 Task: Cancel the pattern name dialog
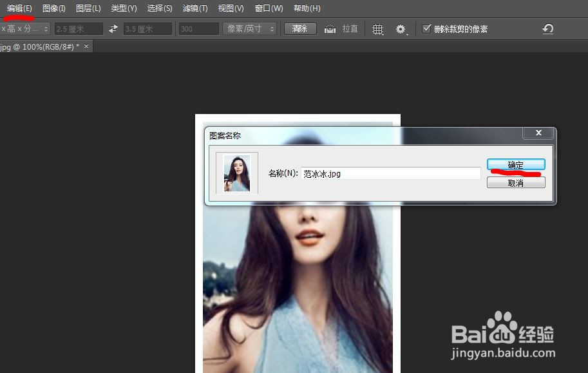[515, 182]
